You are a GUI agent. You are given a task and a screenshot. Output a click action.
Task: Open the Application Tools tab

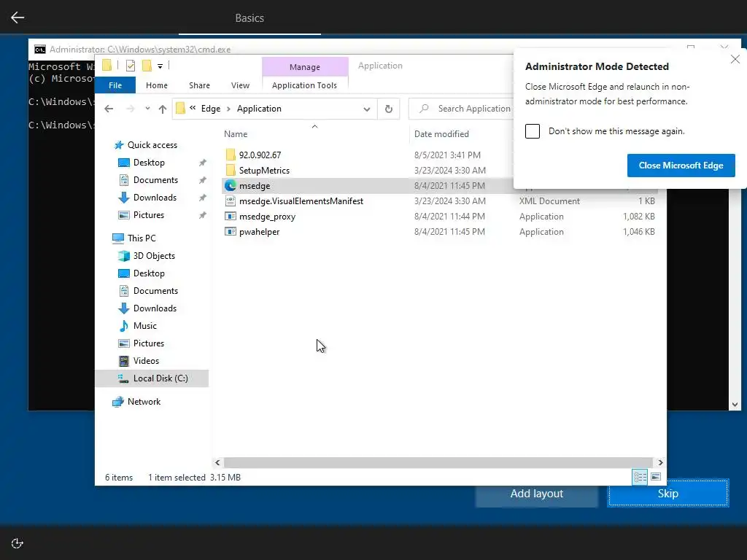point(304,85)
